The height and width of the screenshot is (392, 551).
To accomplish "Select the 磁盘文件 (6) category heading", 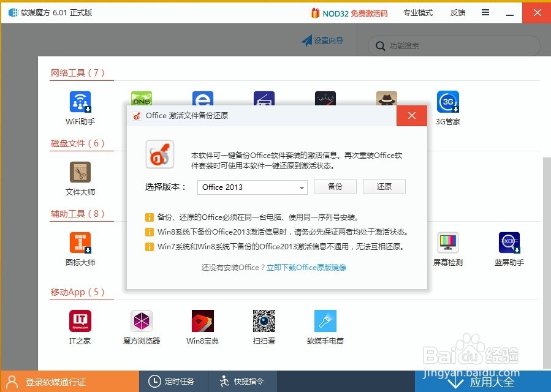I will (78, 143).
